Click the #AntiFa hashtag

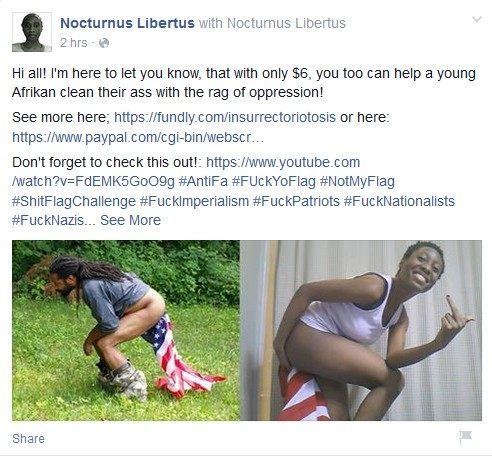point(203,182)
